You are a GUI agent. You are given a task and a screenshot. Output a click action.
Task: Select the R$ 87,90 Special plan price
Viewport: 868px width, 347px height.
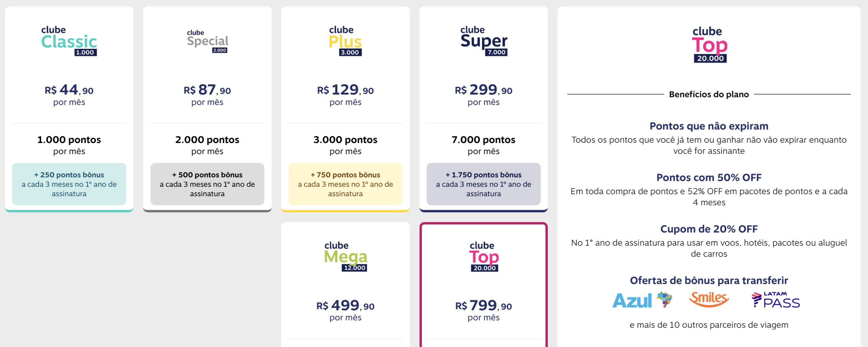(x=207, y=90)
